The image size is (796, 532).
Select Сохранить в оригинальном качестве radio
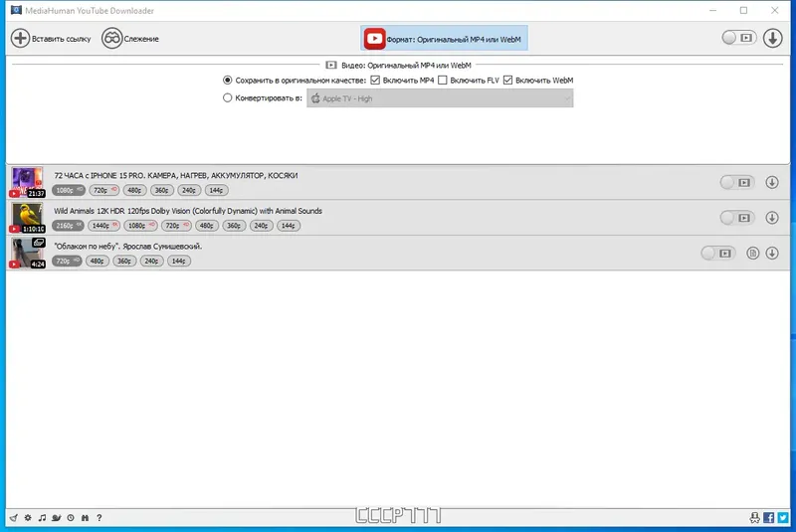pyautogui.click(x=228, y=81)
